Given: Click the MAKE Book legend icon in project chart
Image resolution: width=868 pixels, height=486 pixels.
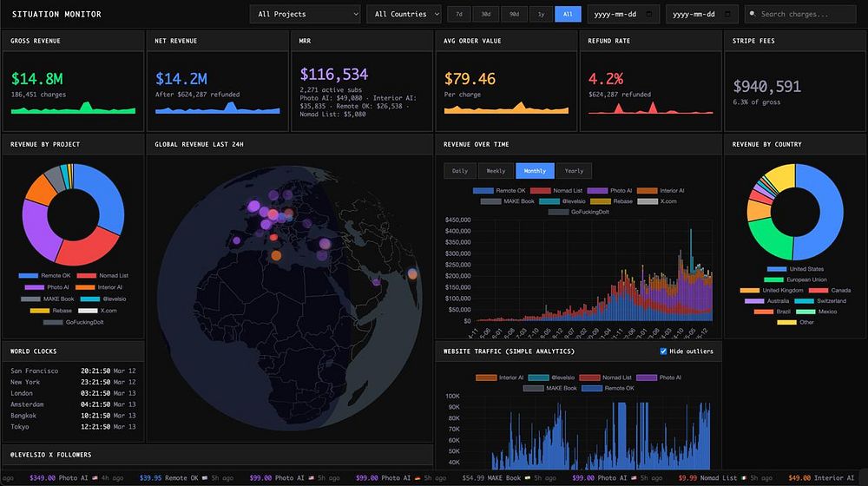Looking at the screenshot, I should pos(30,299).
